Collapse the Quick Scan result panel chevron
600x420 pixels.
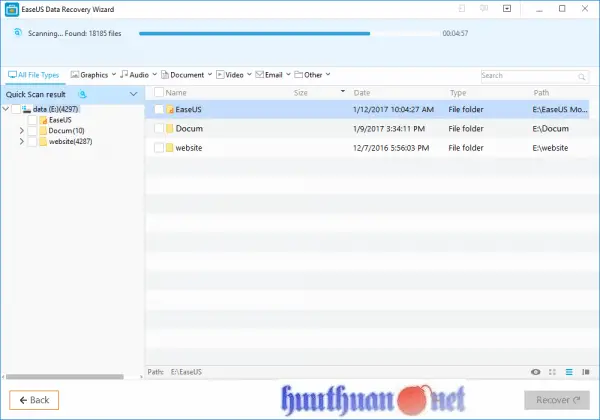[x=133, y=94]
